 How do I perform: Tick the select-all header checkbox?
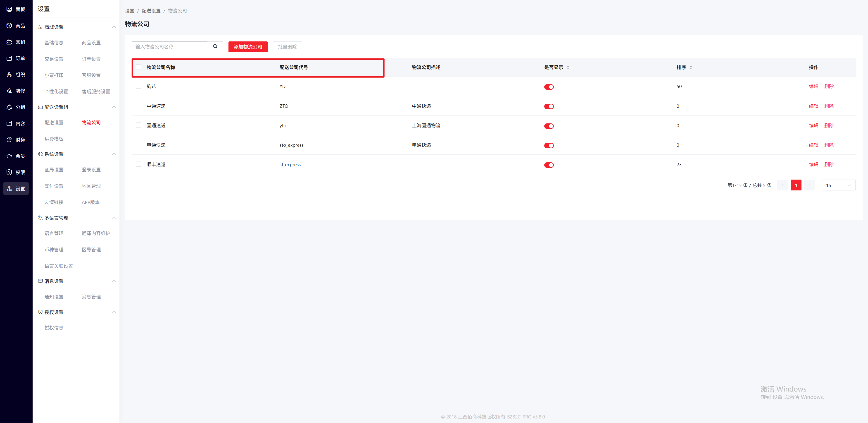pyautogui.click(x=138, y=67)
